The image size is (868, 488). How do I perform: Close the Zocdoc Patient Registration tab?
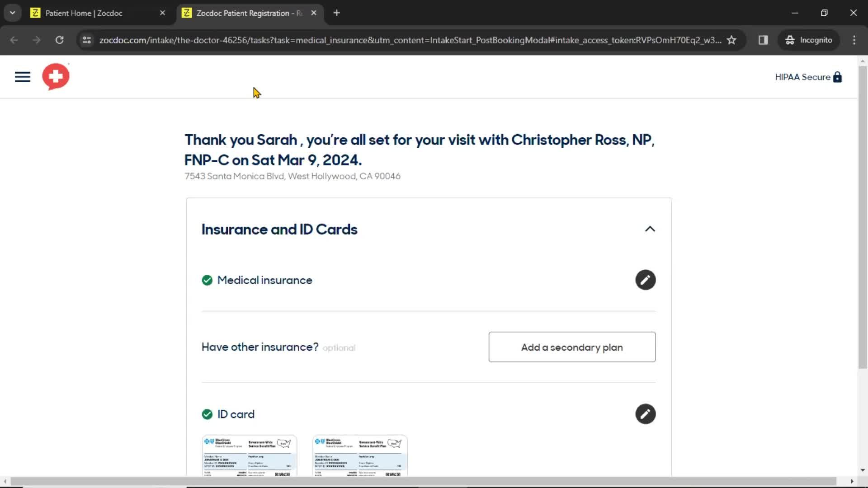pyautogui.click(x=314, y=13)
